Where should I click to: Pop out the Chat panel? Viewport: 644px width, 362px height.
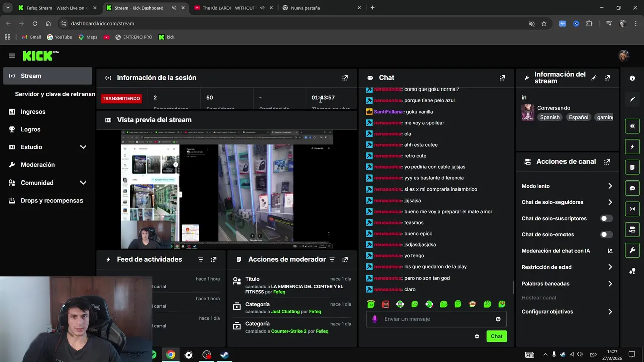coord(502,78)
